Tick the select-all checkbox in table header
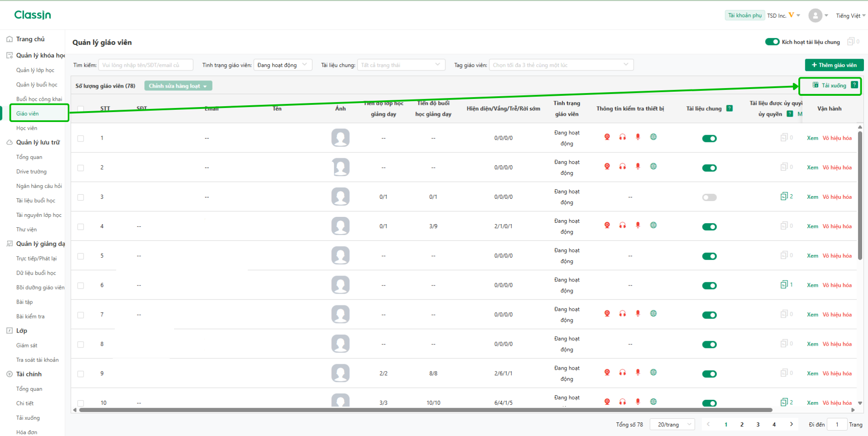Screen dimensions: 868x436 [80, 109]
